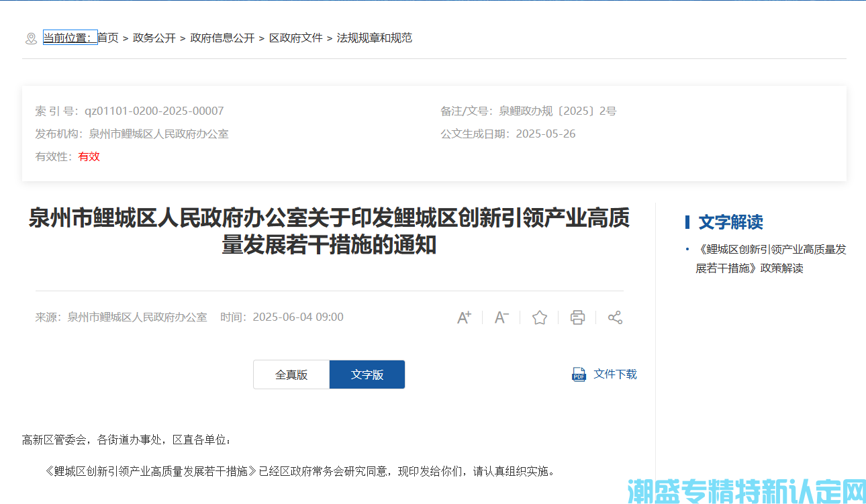Decrease font size with A- icon
The width and height of the screenshot is (866, 504).
pyautogui.click(x=501, y=317)
